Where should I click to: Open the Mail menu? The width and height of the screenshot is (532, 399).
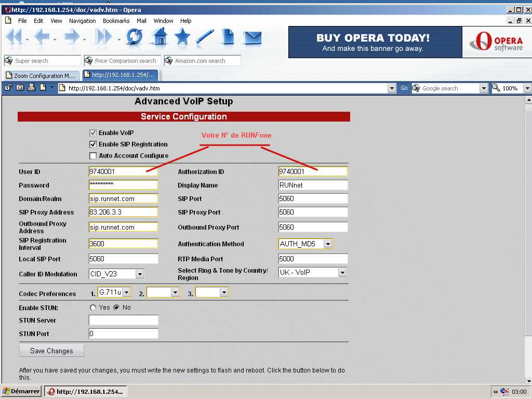(141, 21)
